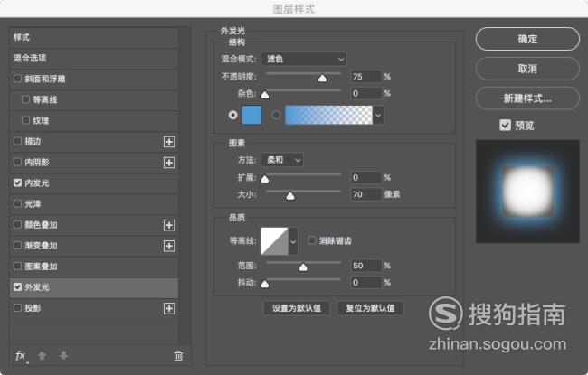The height and width of the screenshot is (375, 588).
Task: Click the 确定 OK button
Action: [527, 39]
